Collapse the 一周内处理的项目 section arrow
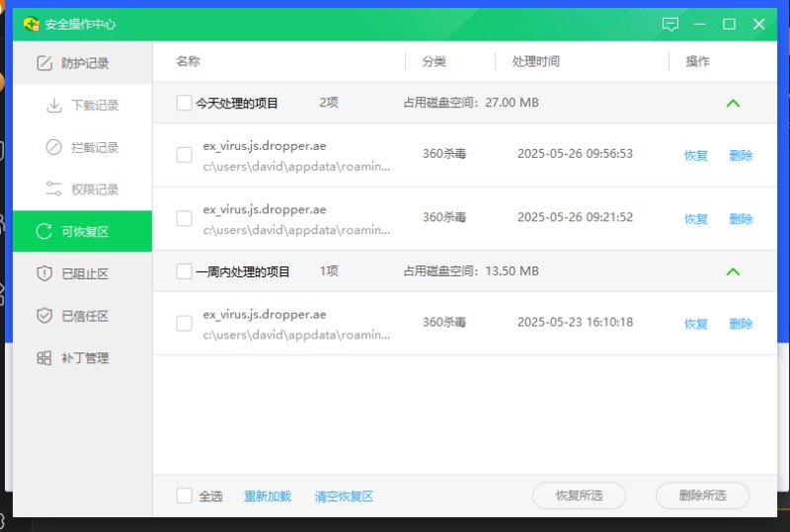The width and height of the screenshot is (790, 532). 733,270
